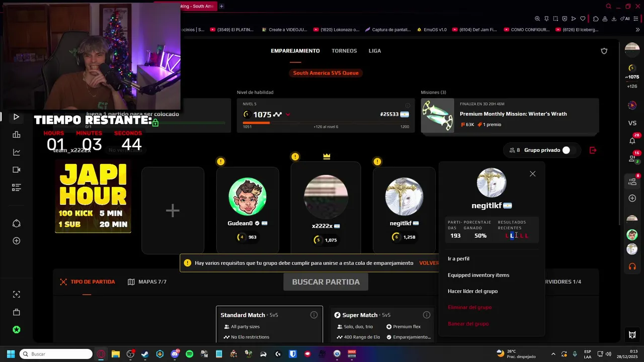Open the list feed sidebar icon
Screen dimensions: 644x362
point(16,188)
